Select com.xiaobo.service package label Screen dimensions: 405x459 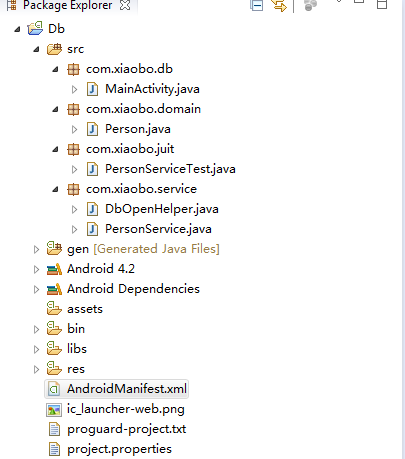coord(141,189)
